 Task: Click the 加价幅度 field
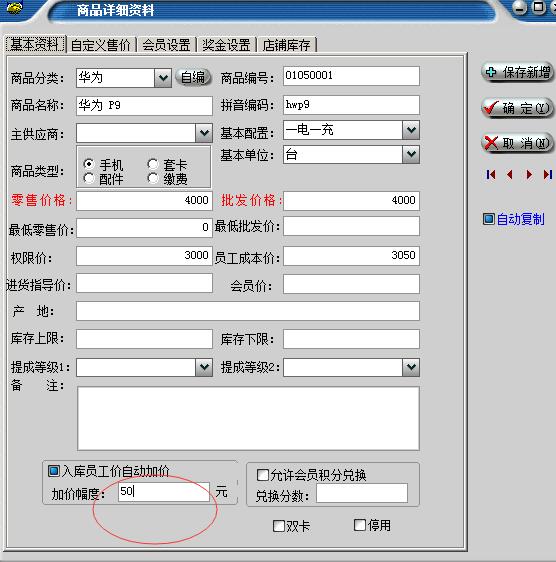164,492
